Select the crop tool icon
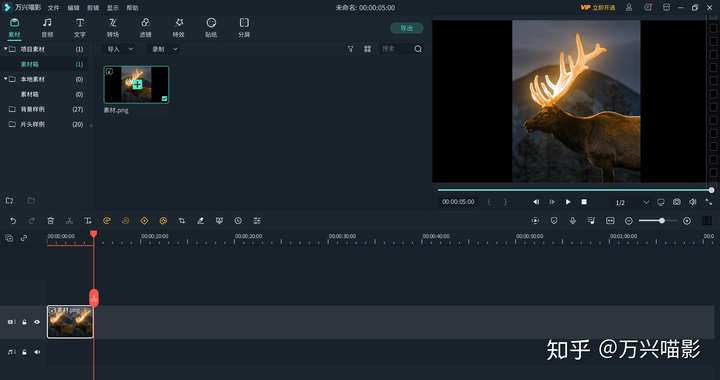The height and width of the screenshot is (380, 720). (182, 221)
